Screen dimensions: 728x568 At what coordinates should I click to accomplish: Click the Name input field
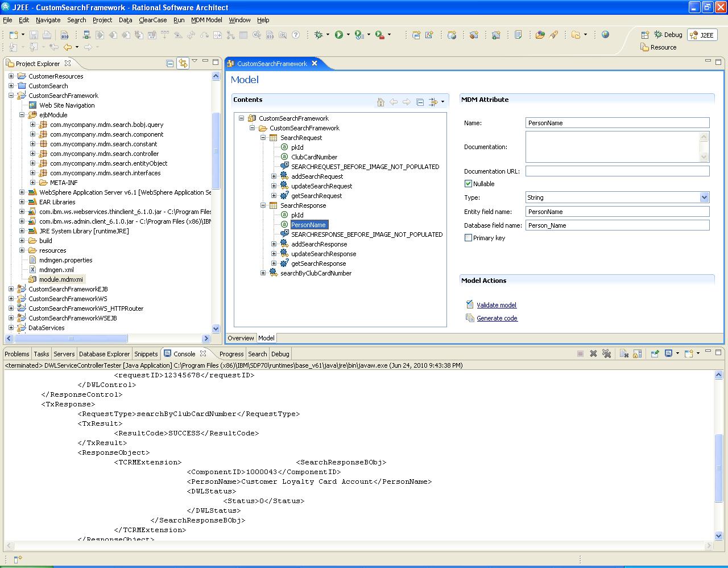click(x=618, y=123)
